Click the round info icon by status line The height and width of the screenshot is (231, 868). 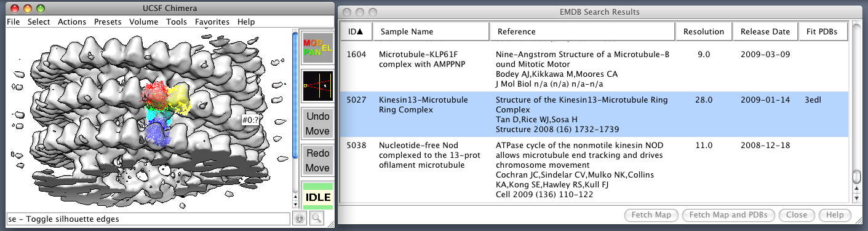click(x=299, y=219)
